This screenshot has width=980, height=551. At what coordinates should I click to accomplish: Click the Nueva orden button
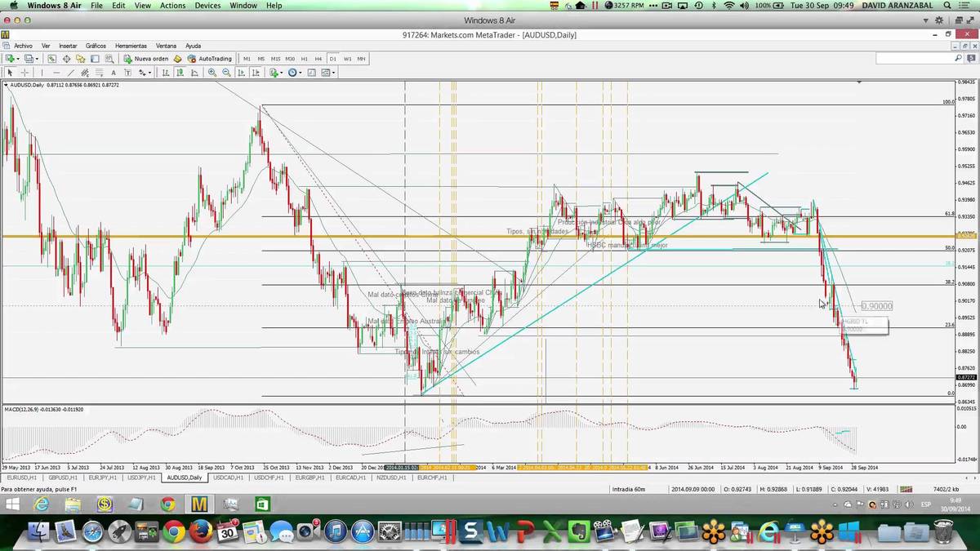pos(148,59)
